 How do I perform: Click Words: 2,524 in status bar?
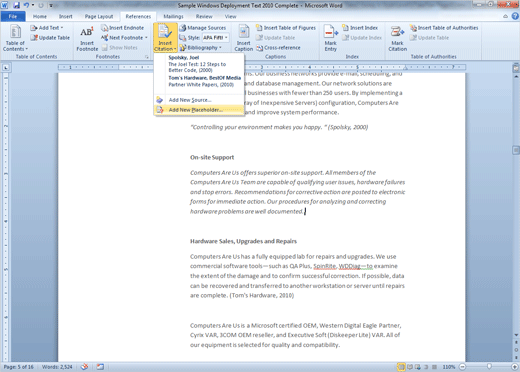pos(57,367)
